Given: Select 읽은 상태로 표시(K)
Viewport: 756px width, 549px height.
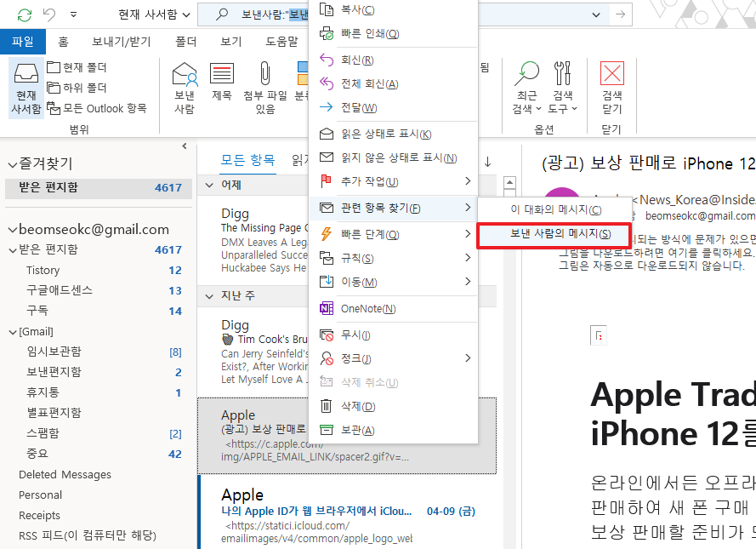Looking at the screenshot, I should point(394,134).
